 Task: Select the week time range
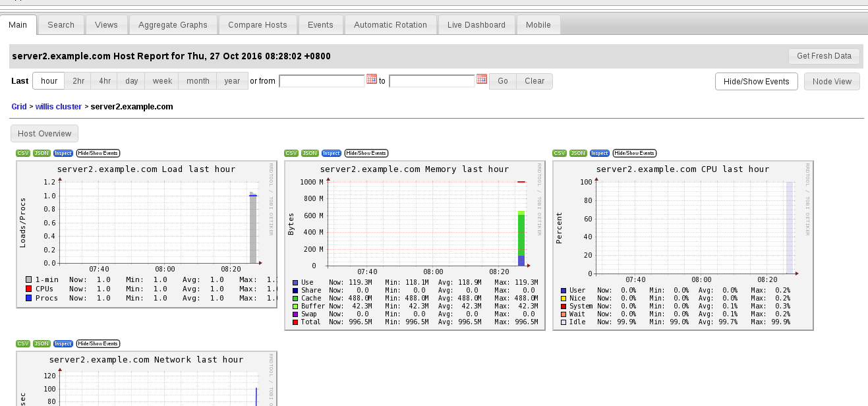(x=162, y=81)
